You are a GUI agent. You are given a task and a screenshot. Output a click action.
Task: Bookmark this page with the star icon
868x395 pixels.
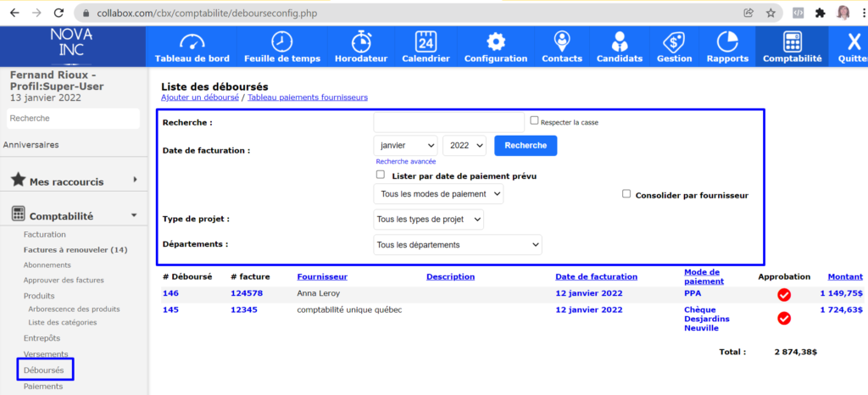(771, 13)
